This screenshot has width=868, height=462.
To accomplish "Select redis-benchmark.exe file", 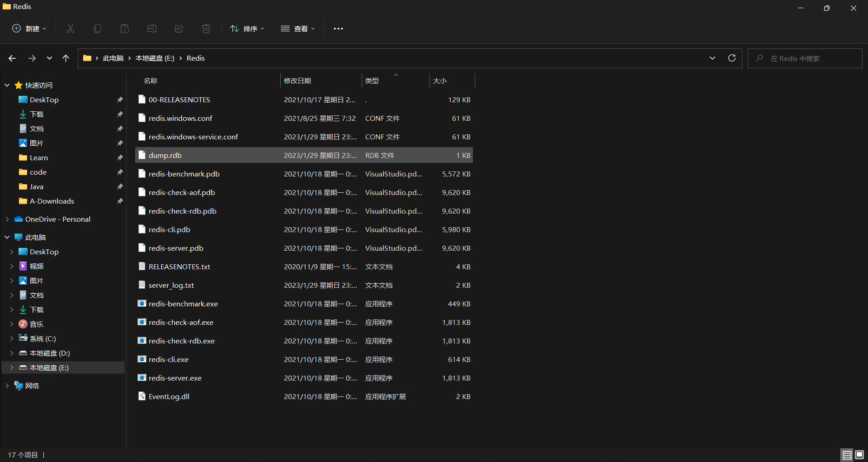I will [304, 304].
